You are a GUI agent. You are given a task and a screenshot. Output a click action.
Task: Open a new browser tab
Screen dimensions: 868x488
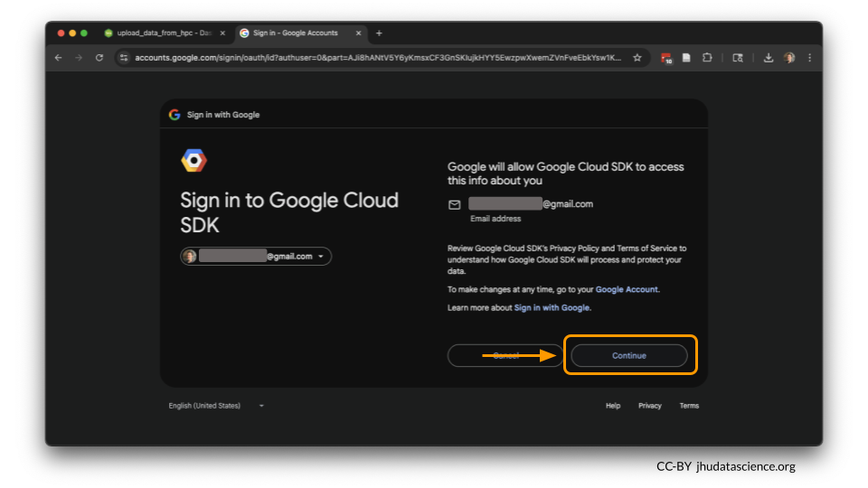(x=379, y=33)
